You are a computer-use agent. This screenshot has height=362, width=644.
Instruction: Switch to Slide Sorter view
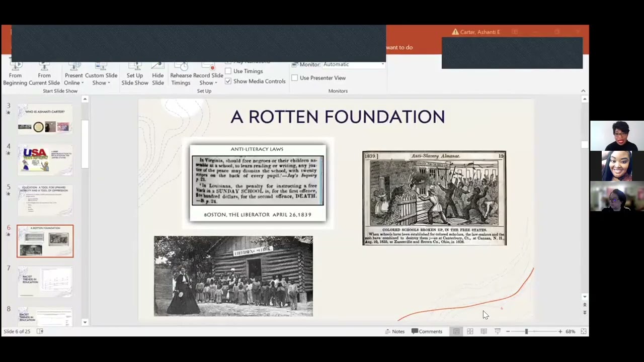pyautogui.click(x=470, y=331)
